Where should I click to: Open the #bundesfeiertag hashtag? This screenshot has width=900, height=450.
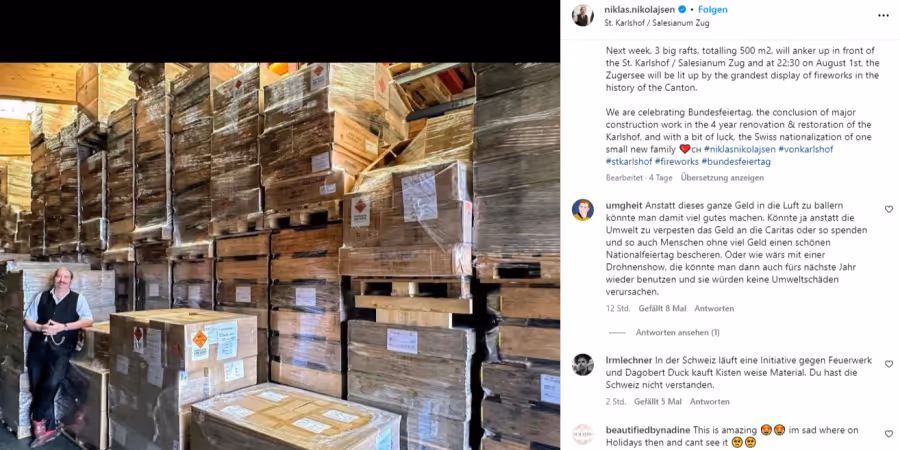(x=736, y=162)
